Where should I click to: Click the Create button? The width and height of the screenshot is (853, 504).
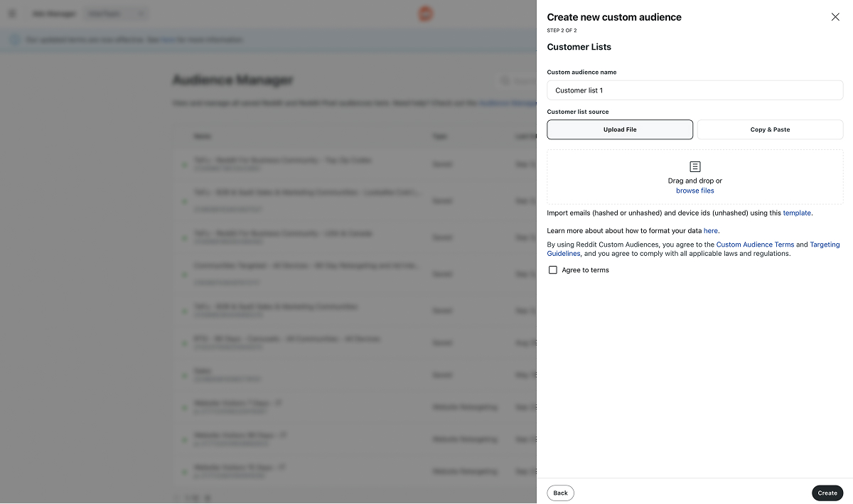click(827, 493)
